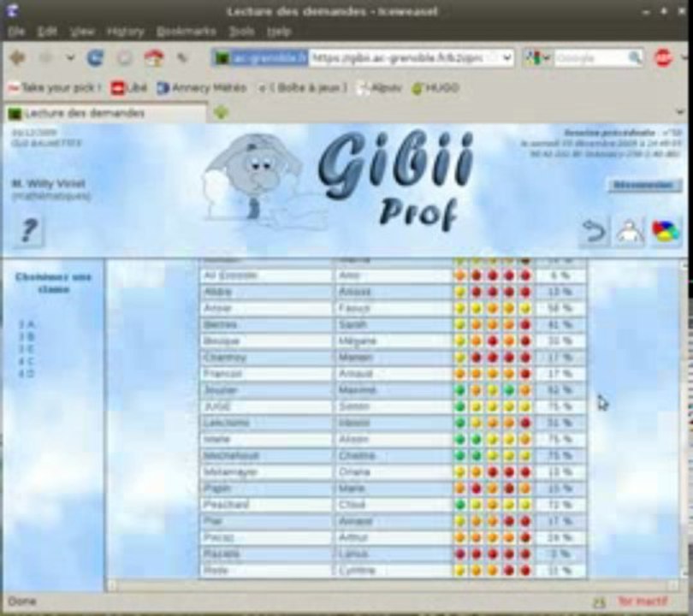The image size is (693, 616).
Task: Select class 3 E in sidebar
Action: pyautogui.click(x=27, y=349)
